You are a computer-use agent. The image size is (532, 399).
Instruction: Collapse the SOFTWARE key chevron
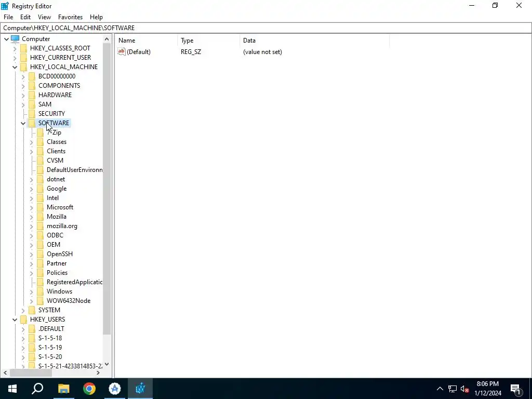click(x=23, y=123)
